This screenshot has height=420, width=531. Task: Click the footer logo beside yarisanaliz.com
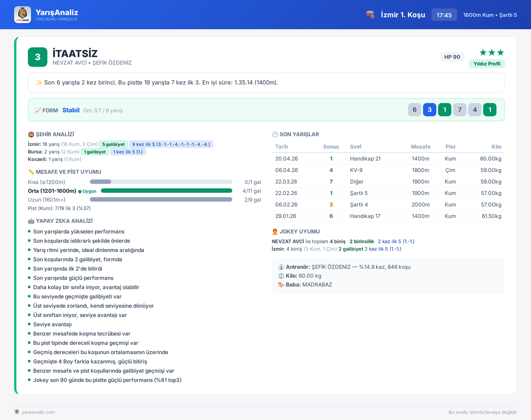[x=17, y=412]
